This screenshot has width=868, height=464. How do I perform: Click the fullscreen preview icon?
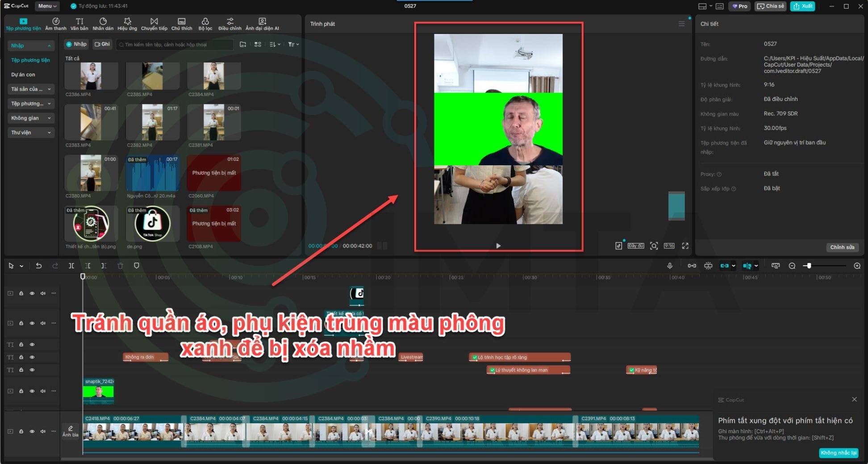[685, 246]
